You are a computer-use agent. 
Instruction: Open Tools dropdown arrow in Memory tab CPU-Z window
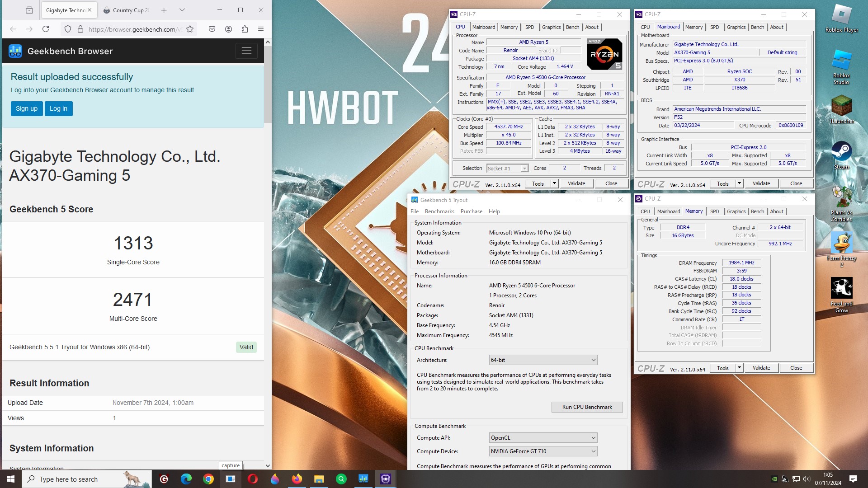pyautogui.click(x=739, y=368)
